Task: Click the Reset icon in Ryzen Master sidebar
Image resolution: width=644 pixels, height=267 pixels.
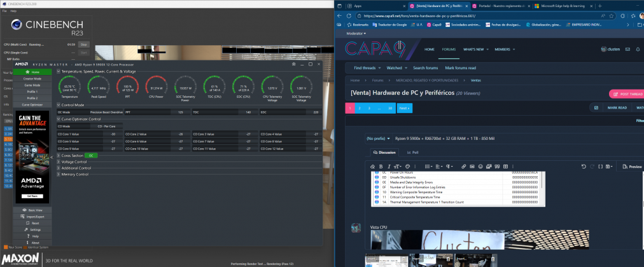Action: 27,223
